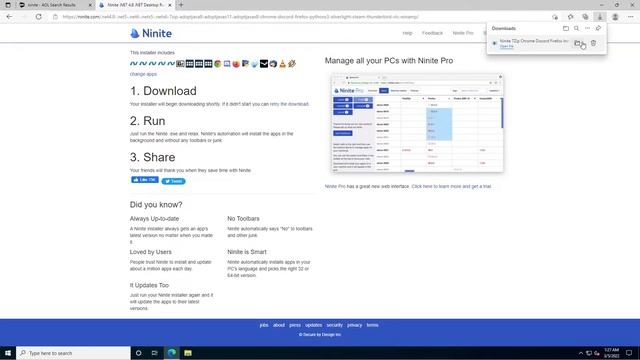Open the downloads folder from Downloads panel
Screen dimensions: 640x360
coord(566,28)
